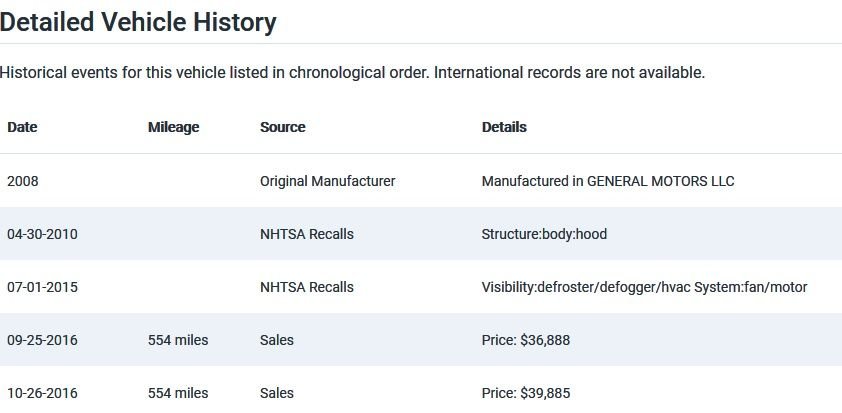Click NHTSA Recalls in the 04-30-2010 row
This screenshot has width=842, height=413.
click(x=306, y=234)
